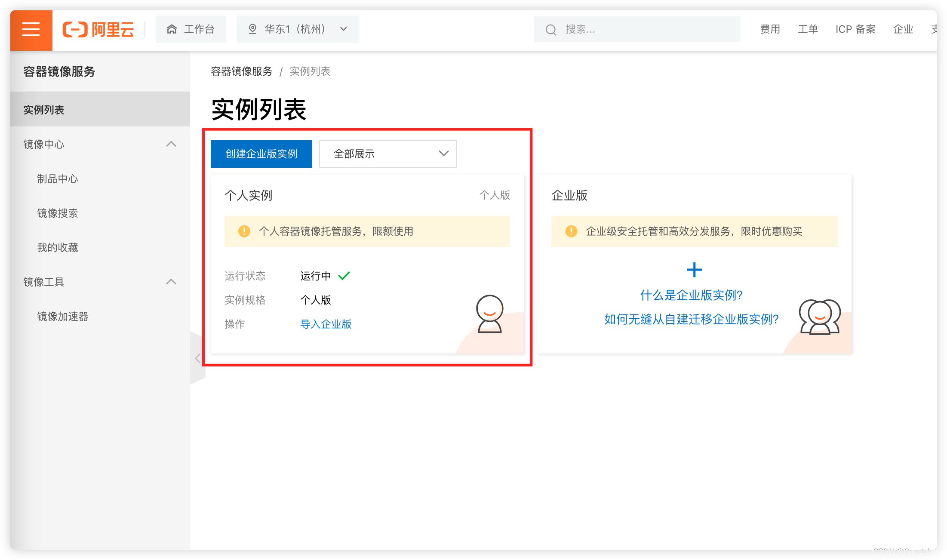
Task: Open the orange hamburger menu
Action: (31, 29)
